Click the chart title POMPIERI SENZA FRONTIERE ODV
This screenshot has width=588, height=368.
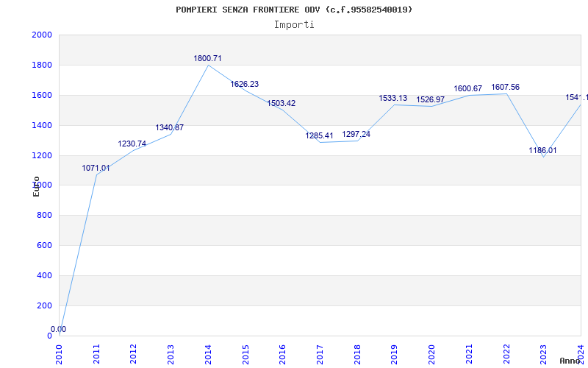pos(294,10)
